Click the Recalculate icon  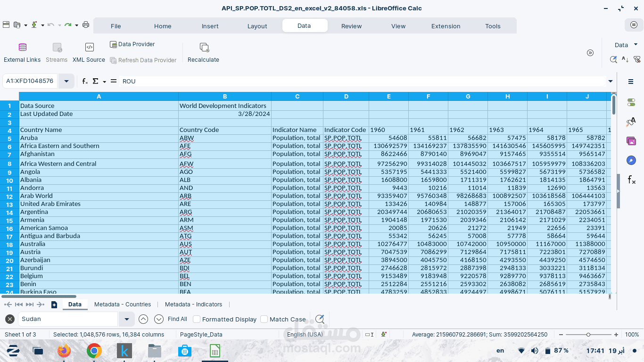tap(204, 47)
